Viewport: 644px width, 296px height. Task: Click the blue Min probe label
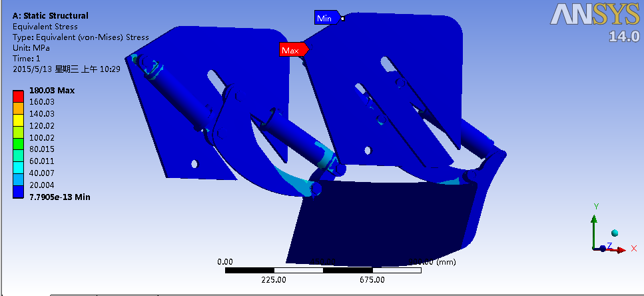pos(328,18)
